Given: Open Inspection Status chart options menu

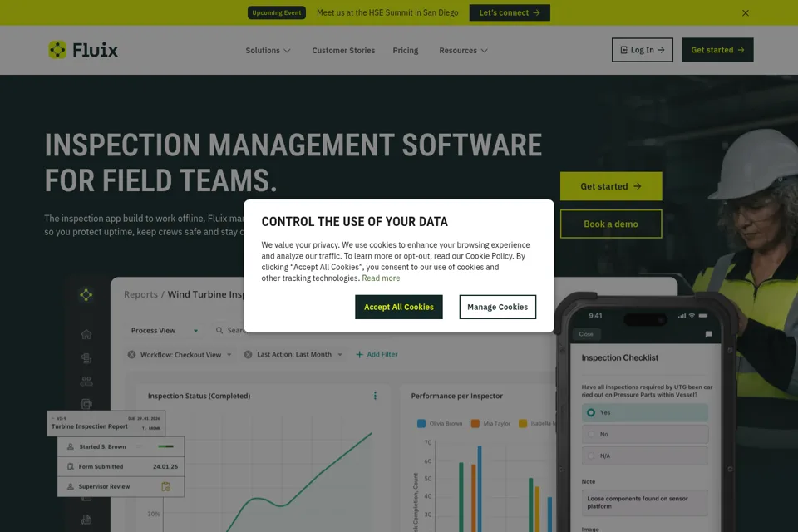Looking at the screenshot, I should tap(375, 396).
